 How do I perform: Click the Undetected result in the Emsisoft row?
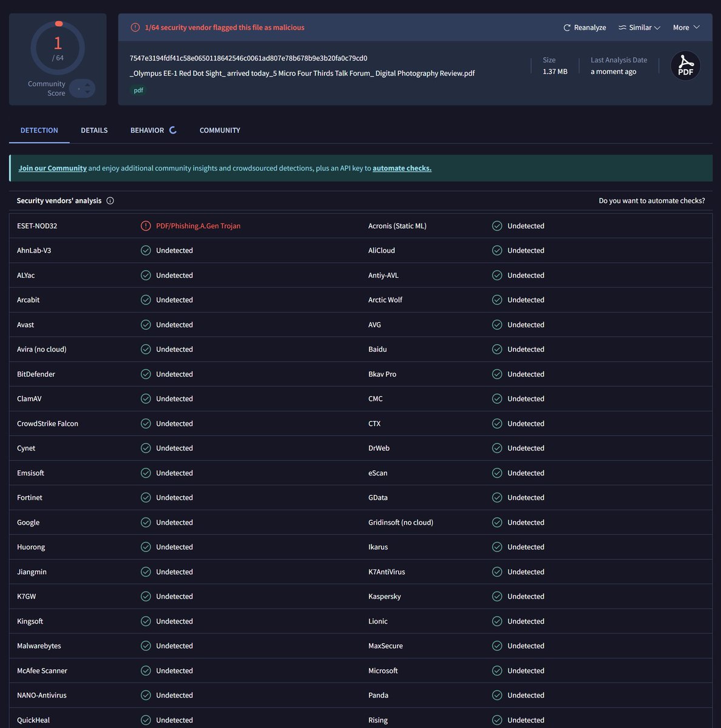pyautogui.click(x=174, y=473)
